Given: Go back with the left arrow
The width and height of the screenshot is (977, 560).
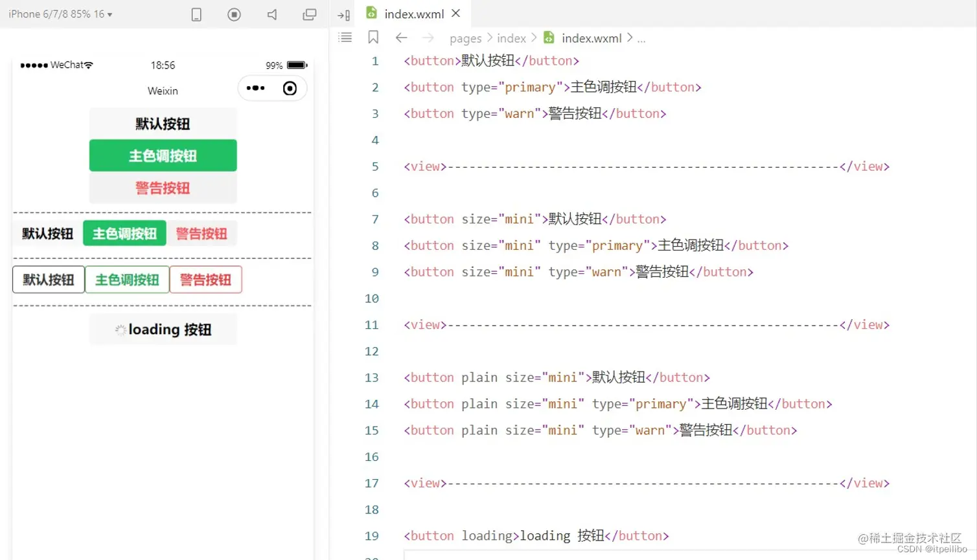Looking at the screenshot, I should click(x=401, y=38).
